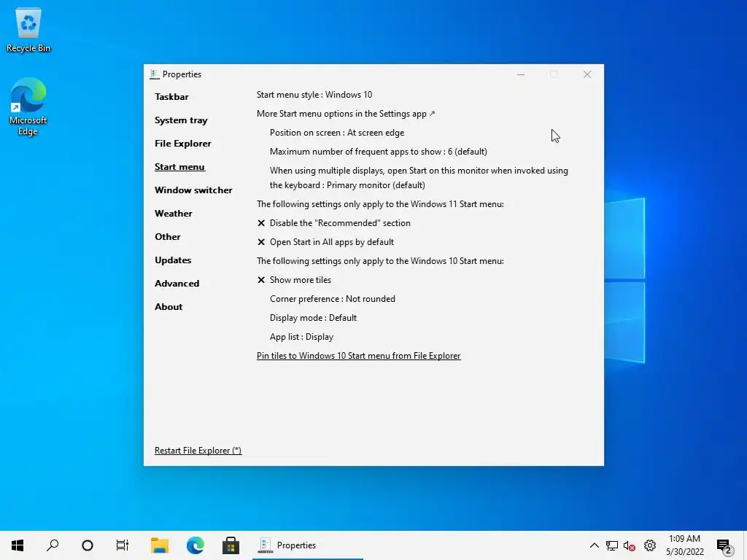Open Task View
The height and width of the screenshot is (560, 747).
[x=123, y=545]
